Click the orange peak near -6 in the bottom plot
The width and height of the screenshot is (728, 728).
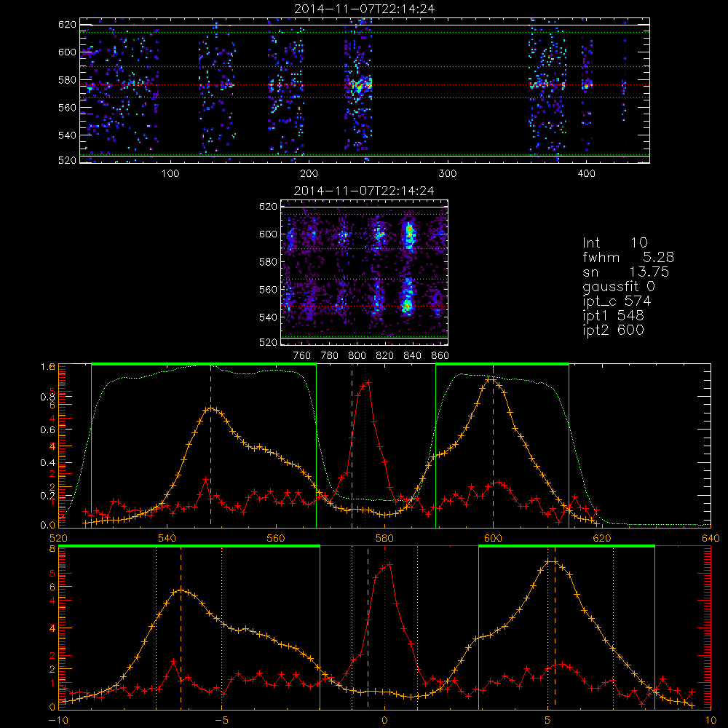click(x=180, y=590)
